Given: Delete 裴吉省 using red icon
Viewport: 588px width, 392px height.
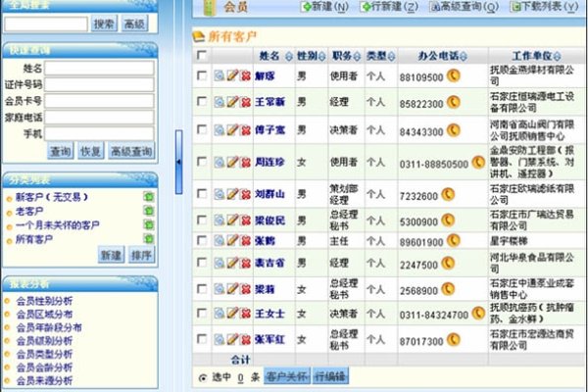Looking at the screenshot, I should coord(246,263).
